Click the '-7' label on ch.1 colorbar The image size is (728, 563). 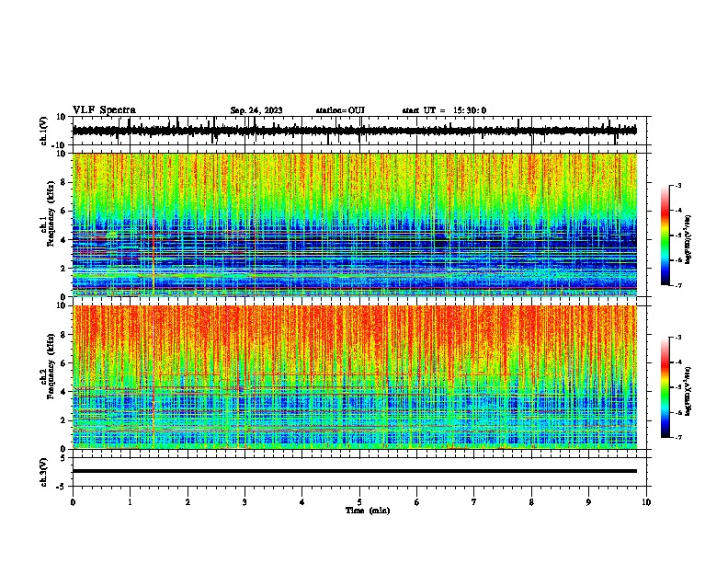678,285
